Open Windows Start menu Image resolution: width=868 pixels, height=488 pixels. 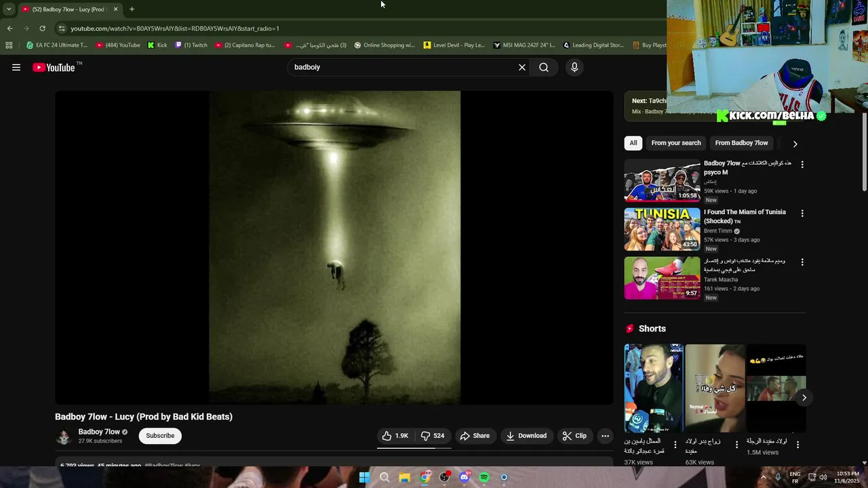[364, 477]
